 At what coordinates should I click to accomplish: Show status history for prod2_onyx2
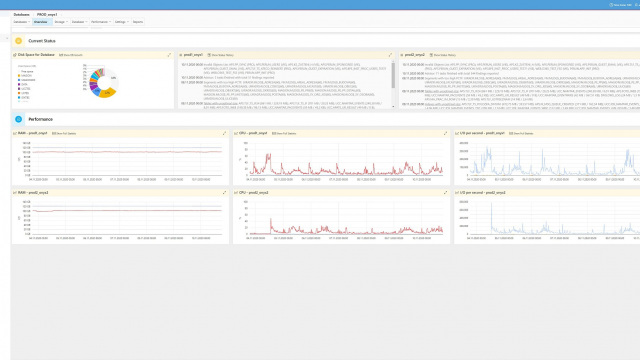click(443, 55)
